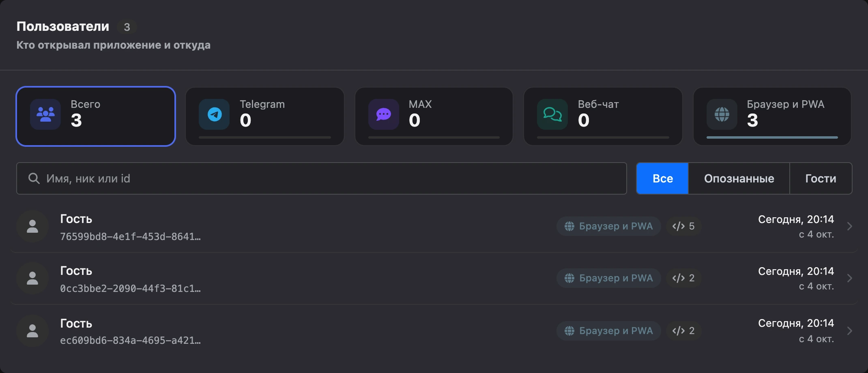The image size is (868, 373).
Task: Click the Браузер и PWA globe card icon
Action: click(722, 114)
